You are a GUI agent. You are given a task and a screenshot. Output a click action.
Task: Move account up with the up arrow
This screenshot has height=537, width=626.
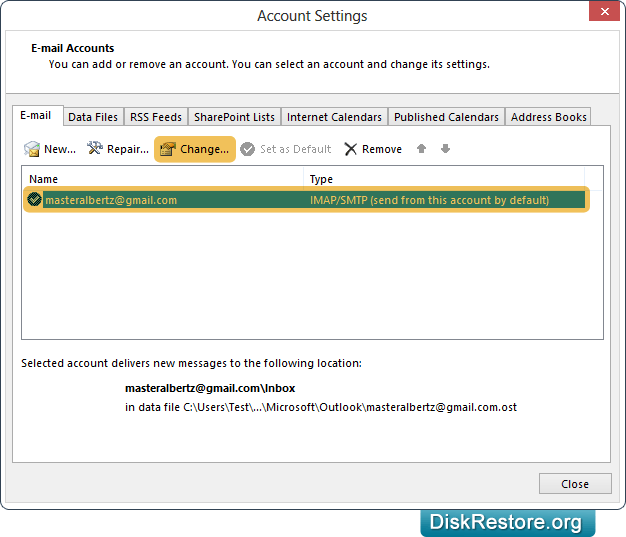tap(421, 149)
